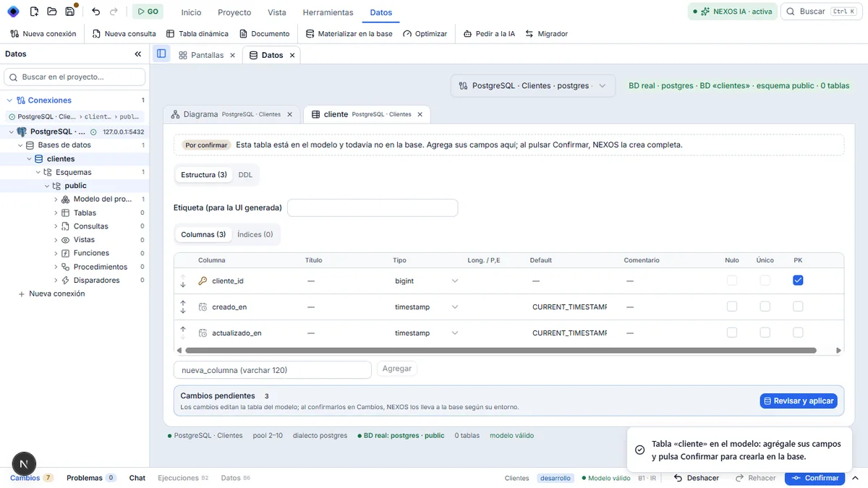Viewport: 868px width, 488px height.
Task: Redo with the top toolbar arrow icon
Action: tap(114, 12)
